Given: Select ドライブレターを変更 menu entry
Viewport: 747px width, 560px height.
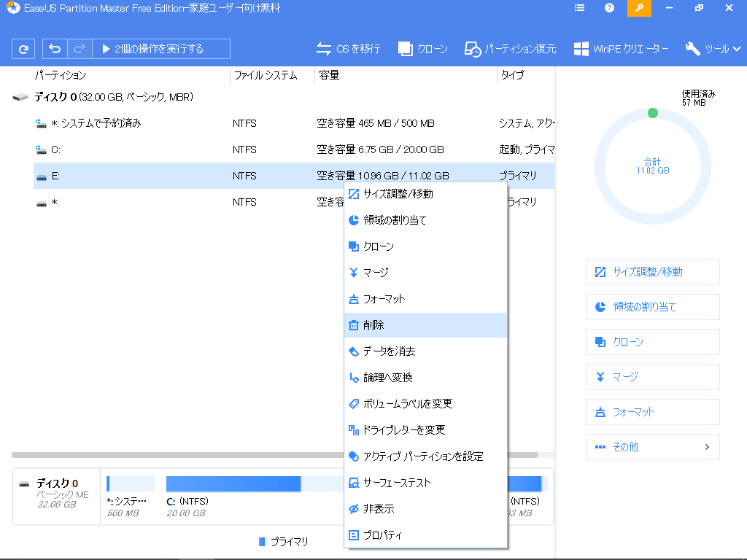Looking at the screenshot, I should 425,430.
